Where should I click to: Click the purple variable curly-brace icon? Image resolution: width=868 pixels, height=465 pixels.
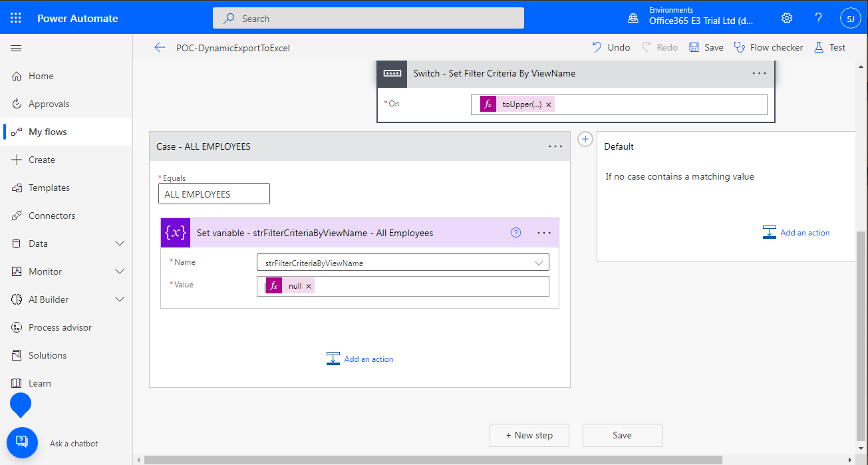(176, 233)
